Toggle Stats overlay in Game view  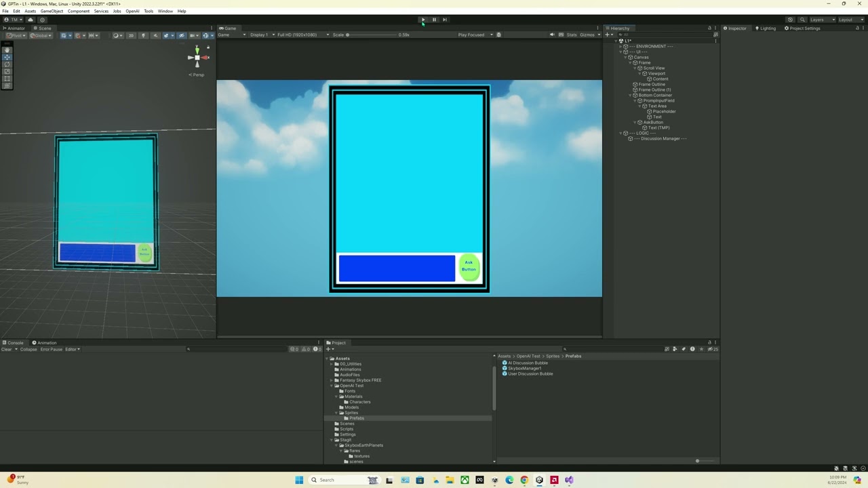572,35
